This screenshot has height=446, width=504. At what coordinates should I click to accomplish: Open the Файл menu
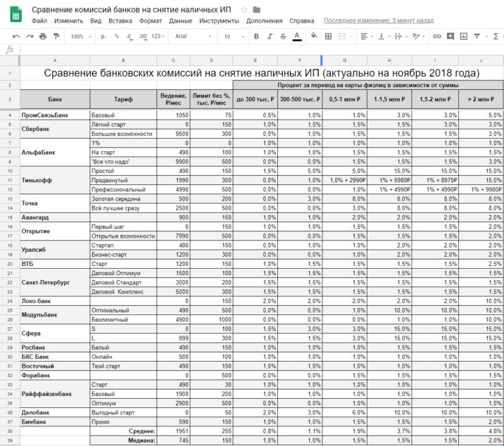[39, 21]
